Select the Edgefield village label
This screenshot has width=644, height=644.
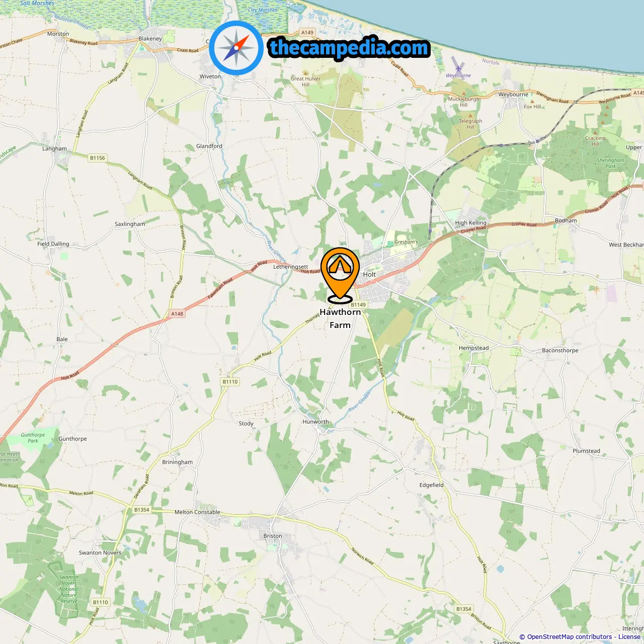tap(432, 485)
